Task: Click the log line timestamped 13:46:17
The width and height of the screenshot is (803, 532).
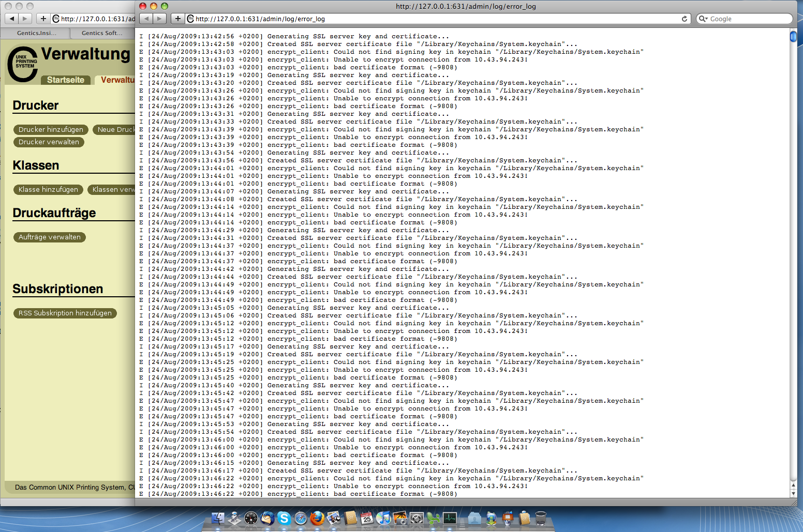Action: pyautogui.click(x=358, y=471)
